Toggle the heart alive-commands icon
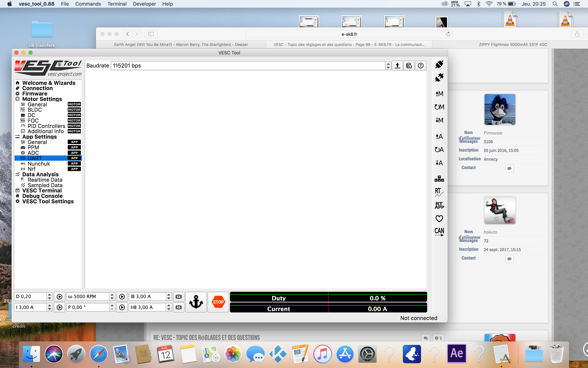588x368 pixels. (439, 219)
